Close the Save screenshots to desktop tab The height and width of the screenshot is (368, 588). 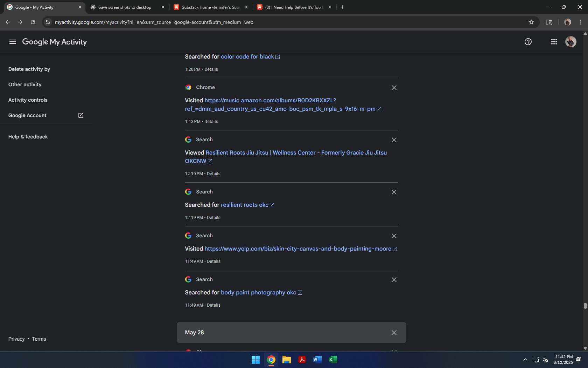pos(163,7)
